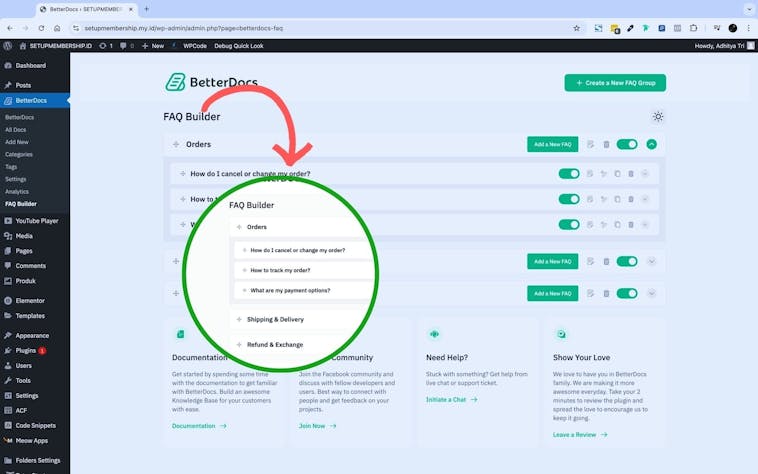Click Create a New FAQ Group button
The image size is (758, 474).
(x=615, y=83)
